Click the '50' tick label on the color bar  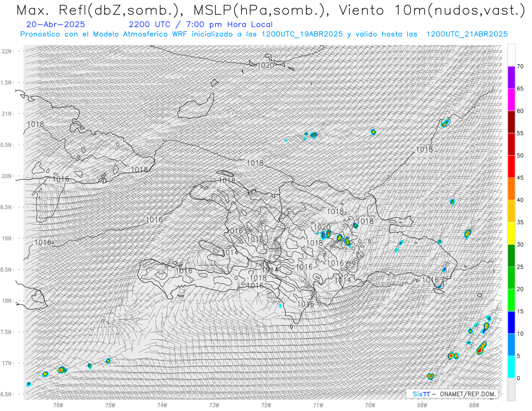click(x=520, y=156)
